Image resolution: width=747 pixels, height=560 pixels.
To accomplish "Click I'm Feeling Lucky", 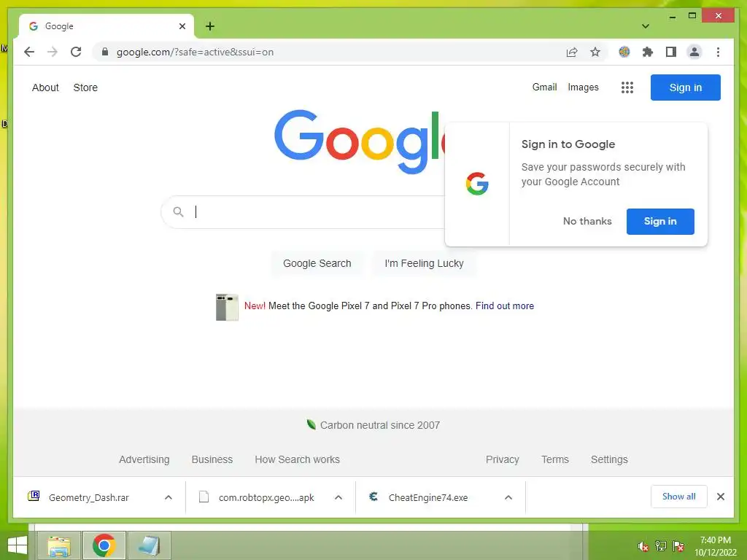I will pos(424,263).
